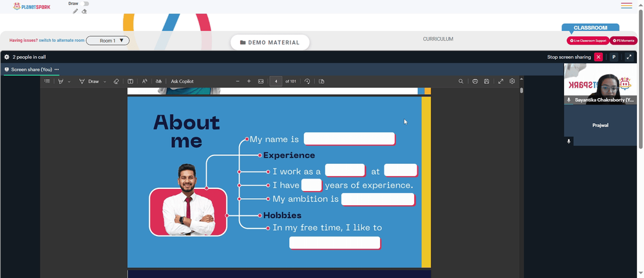Open call settings gear icon
644x278 pixels.
6,57
